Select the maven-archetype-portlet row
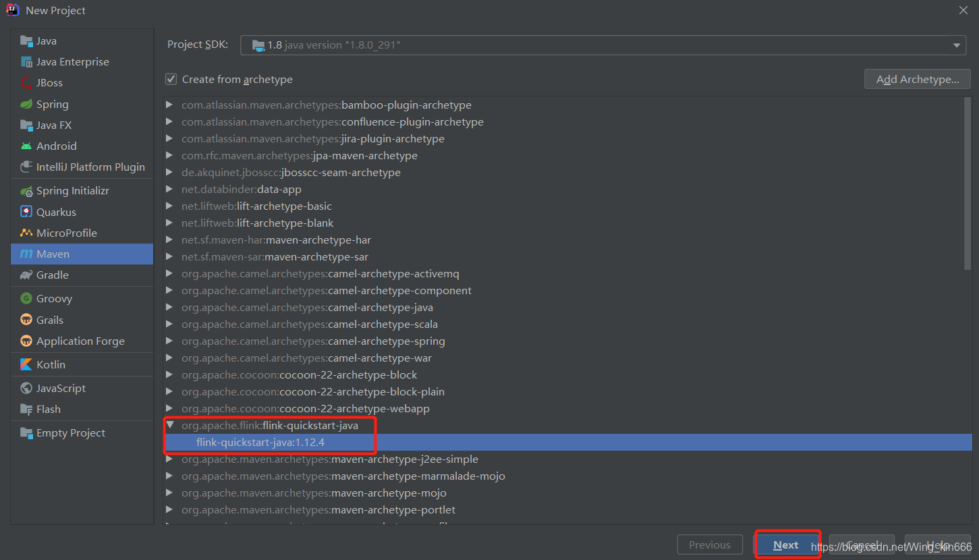 (x=568, y=510)
